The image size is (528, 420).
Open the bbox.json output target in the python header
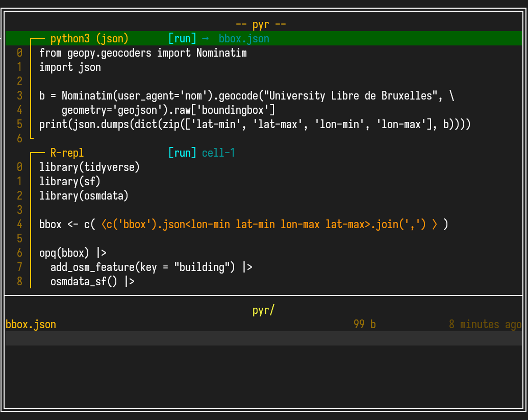[244, 39]
